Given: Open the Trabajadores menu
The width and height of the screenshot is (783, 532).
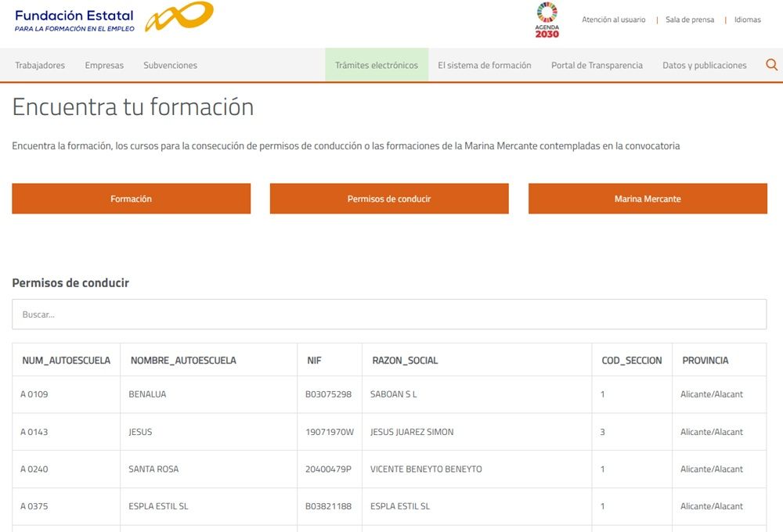Looking at the screenshot, I should 39,65.
